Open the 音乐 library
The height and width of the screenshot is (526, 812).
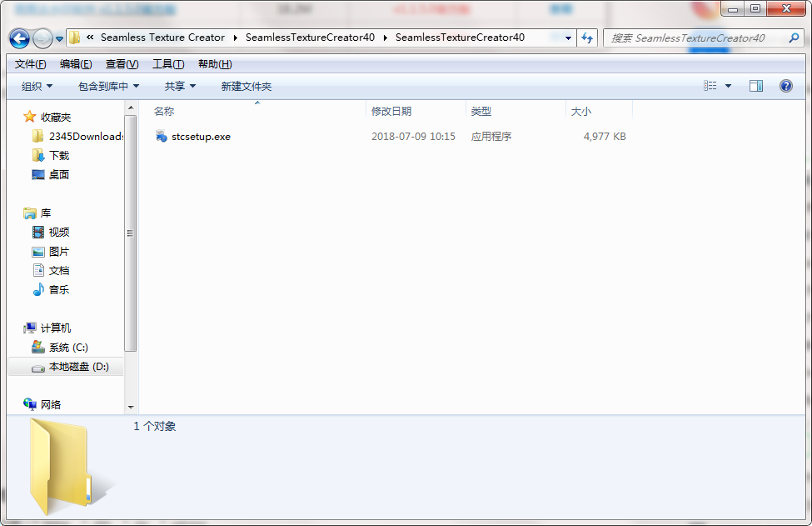point(59,290)
